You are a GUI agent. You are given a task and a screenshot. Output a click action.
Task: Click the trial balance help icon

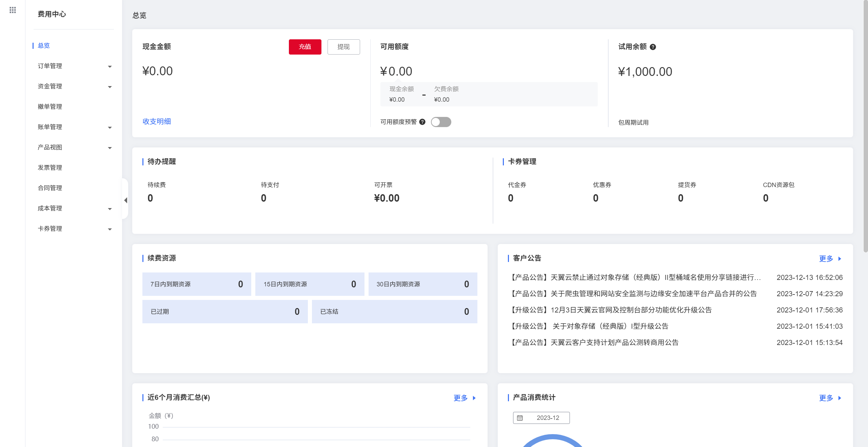click(653, 47)
